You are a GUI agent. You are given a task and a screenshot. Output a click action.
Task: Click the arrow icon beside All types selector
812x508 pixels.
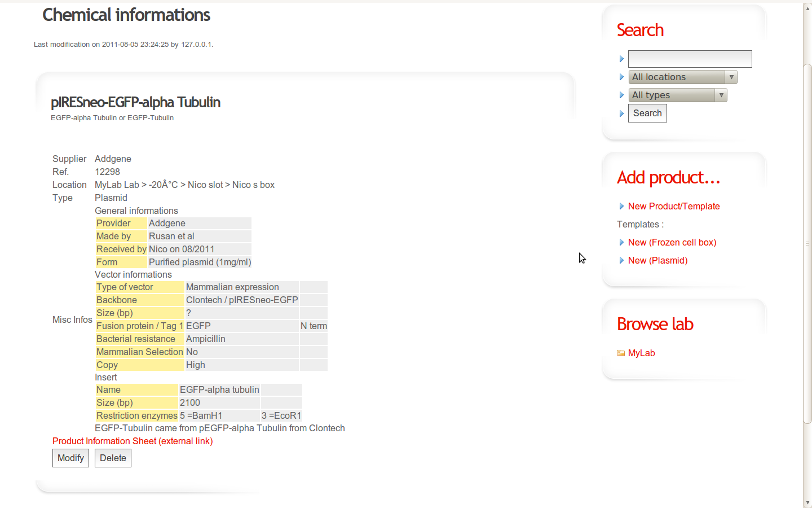621,95
